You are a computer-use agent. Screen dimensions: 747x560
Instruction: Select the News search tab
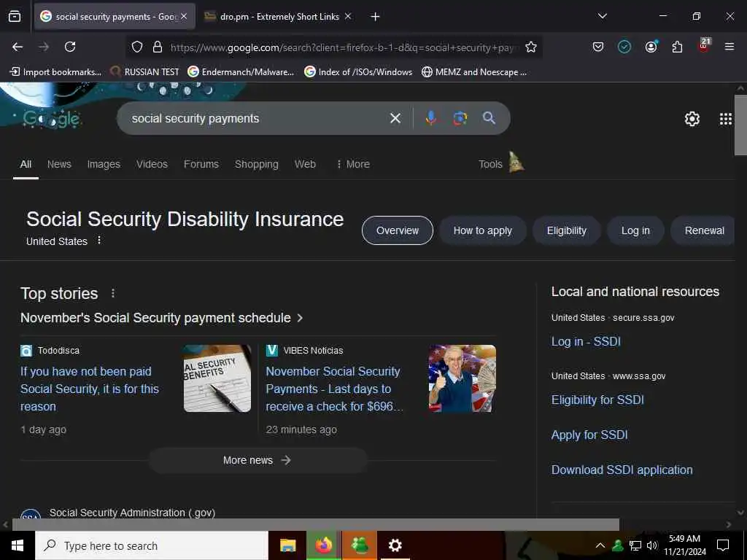click(x=59, y=164)
